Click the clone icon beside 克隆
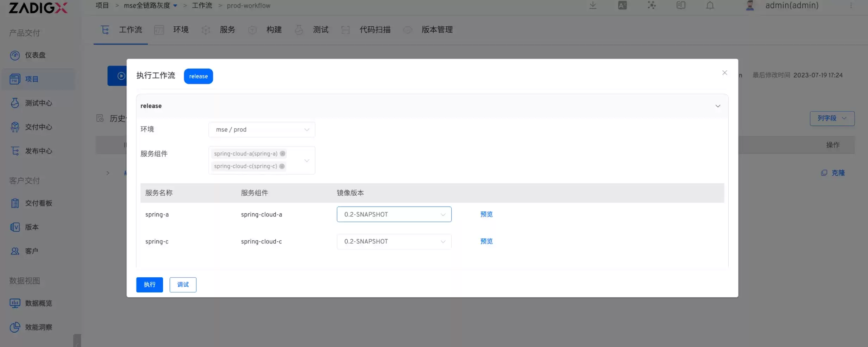 point(824,173)
